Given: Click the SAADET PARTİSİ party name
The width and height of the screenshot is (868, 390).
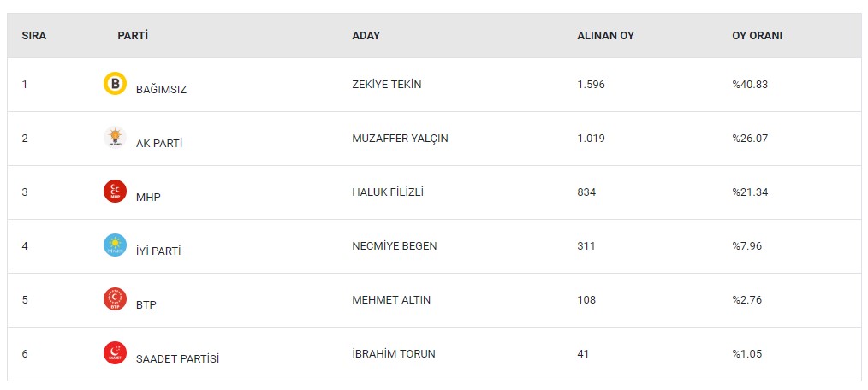Looking at the screenshot, I should point(178,358).
